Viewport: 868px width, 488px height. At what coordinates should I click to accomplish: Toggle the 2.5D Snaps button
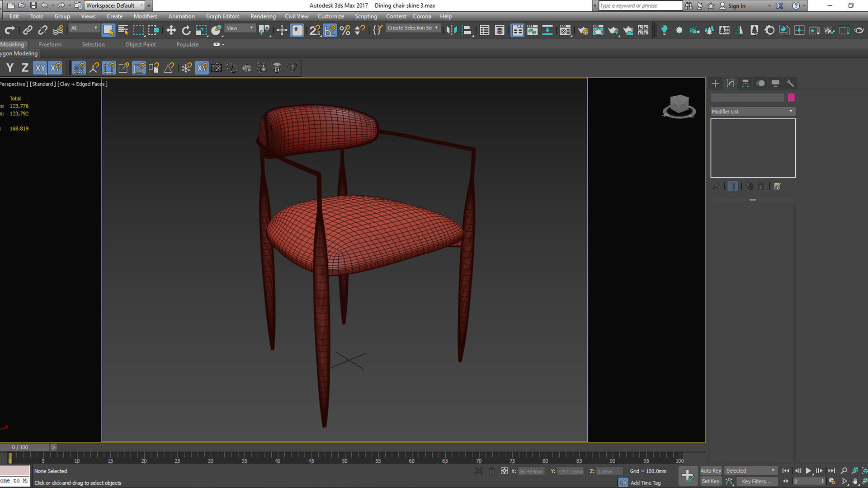315,30
